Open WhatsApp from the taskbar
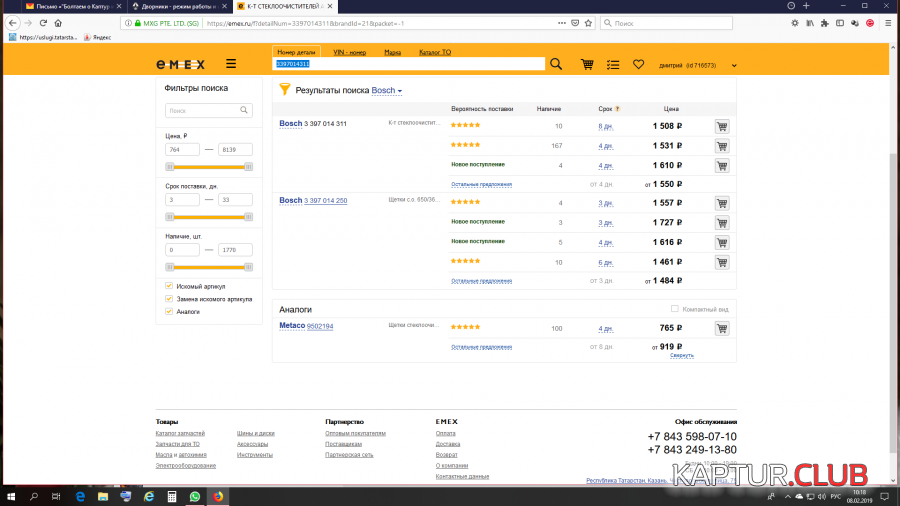The image size is (900, 506). [195, 496]
